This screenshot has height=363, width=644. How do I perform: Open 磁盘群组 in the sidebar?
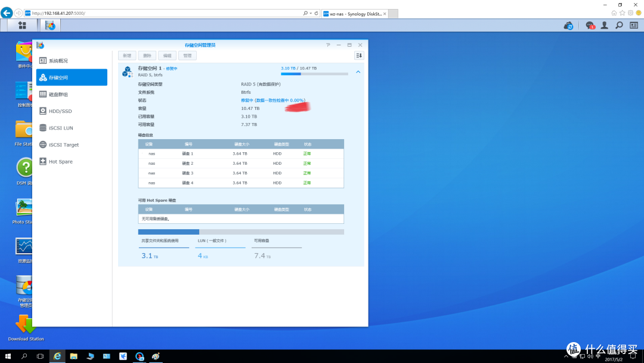coord(72,94)
